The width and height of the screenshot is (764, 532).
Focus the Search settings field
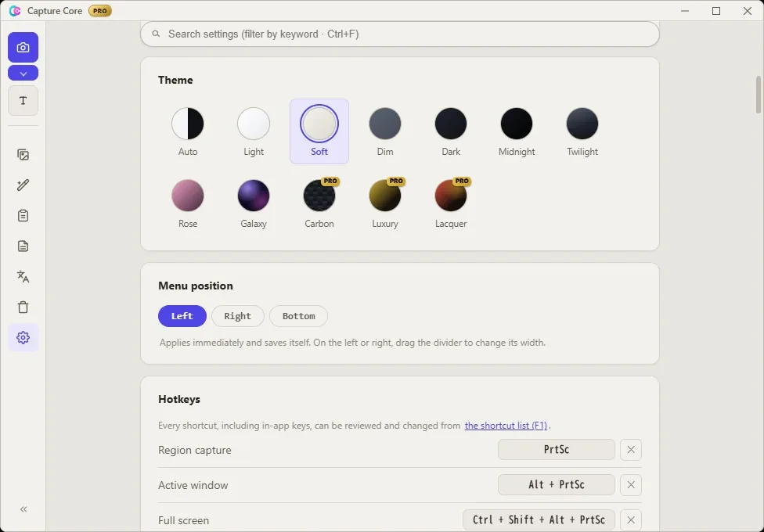399,34
